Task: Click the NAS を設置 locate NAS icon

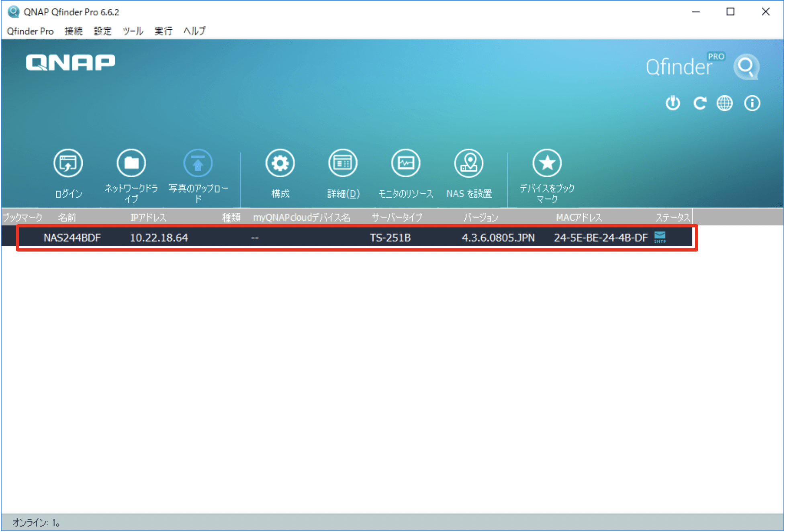Action: click(469, 163)
